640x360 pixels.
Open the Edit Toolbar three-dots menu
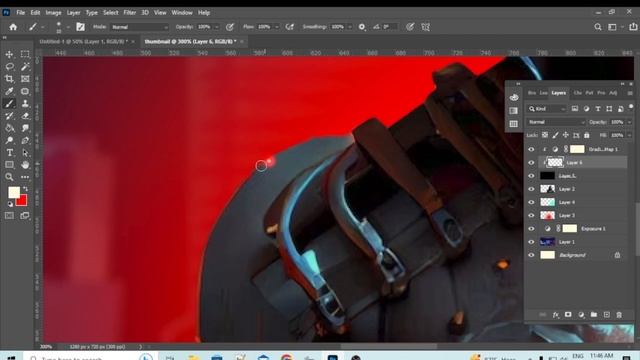tap(25, 177)
